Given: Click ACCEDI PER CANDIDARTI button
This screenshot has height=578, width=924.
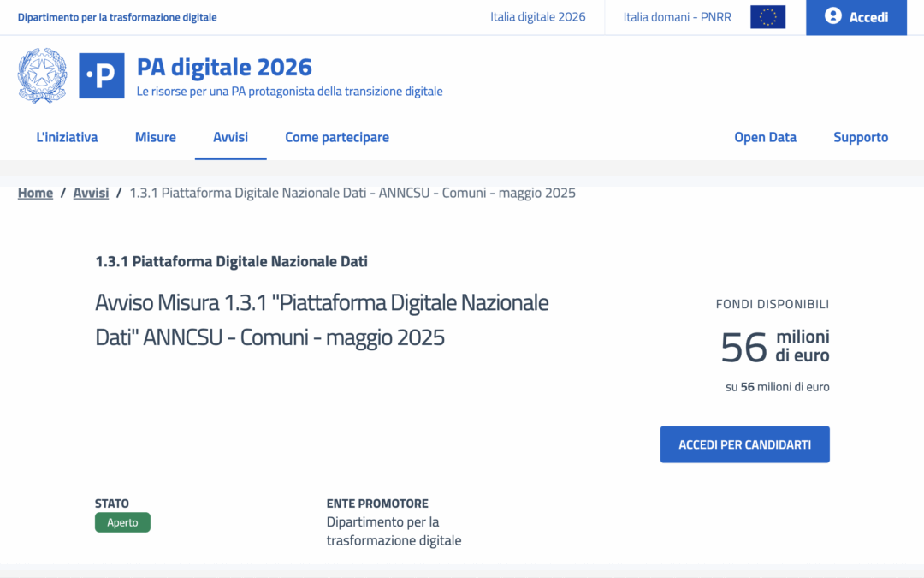Looking at the screenshot, I should coord(745,444).
